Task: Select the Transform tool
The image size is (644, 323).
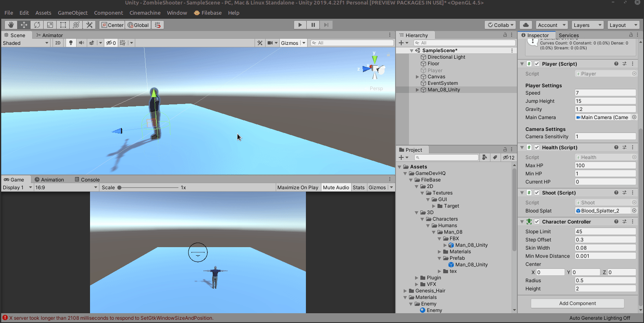Action: [76, 25]
